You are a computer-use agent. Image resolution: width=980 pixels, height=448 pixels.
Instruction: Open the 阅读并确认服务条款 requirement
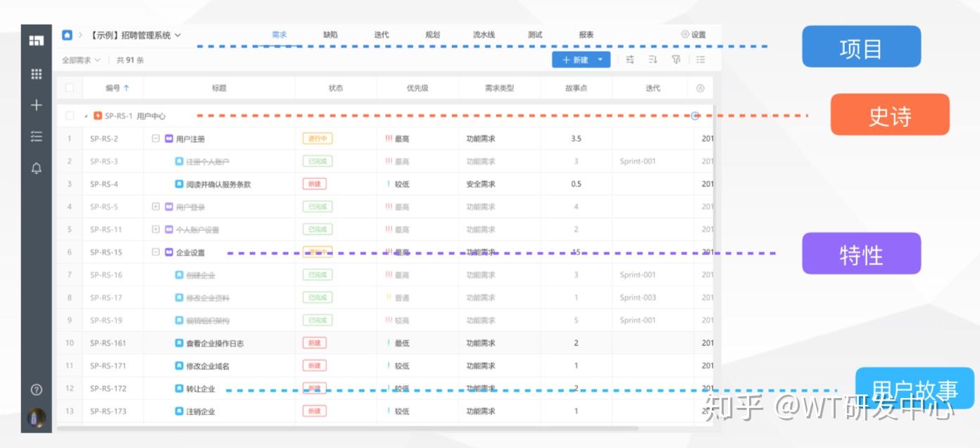pos(218,185)
